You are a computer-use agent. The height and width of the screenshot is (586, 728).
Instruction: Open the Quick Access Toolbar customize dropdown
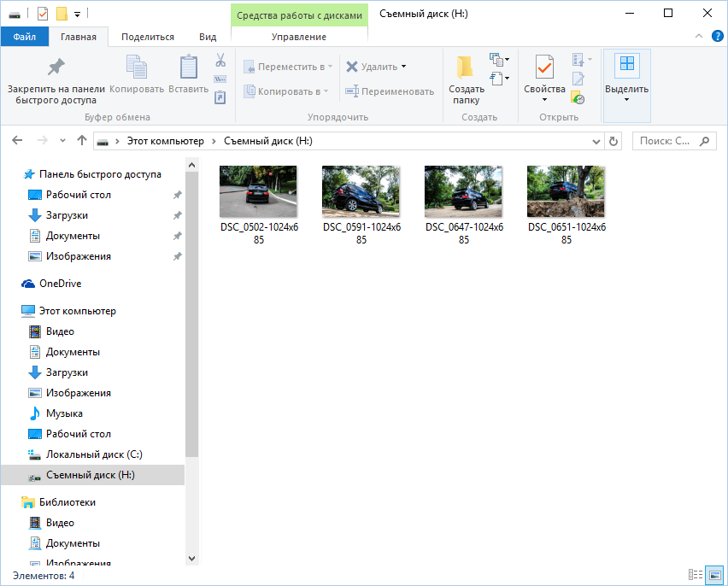click(77, 14)
